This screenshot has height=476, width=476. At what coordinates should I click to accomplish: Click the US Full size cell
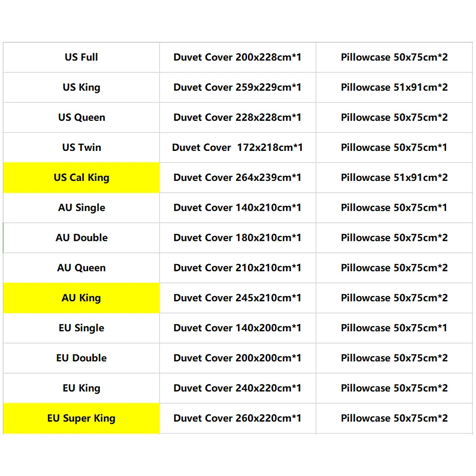click(81, 57)
